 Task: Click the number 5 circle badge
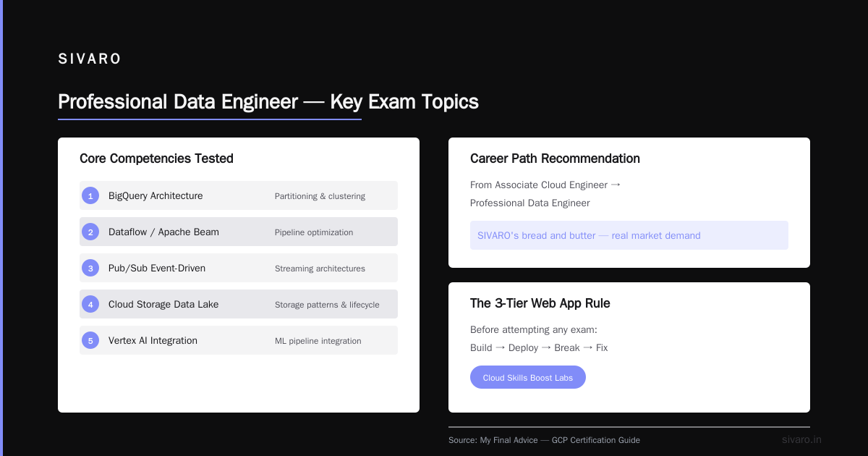coord(90,340)
